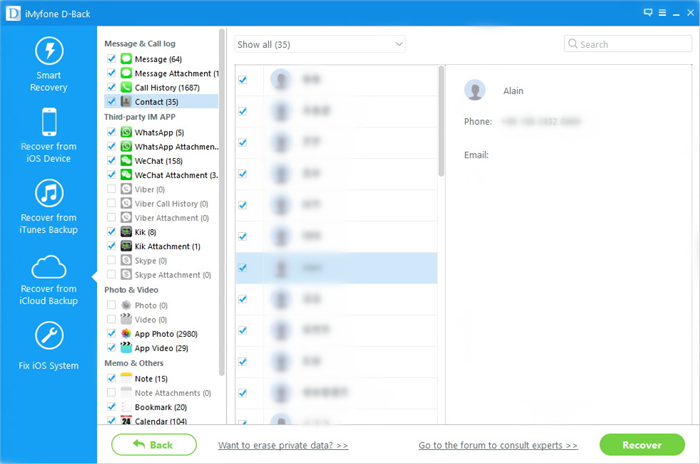The height and width of the screenshot is (464, 700).
Task: Click the Phone: label in details
Action: coord(478,121)
